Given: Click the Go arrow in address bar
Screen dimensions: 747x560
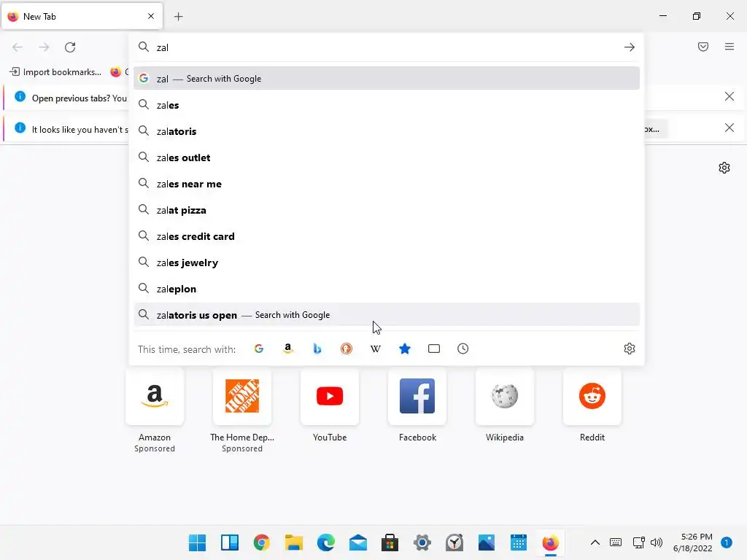Looking at the screenshot, I should (630, 47).
